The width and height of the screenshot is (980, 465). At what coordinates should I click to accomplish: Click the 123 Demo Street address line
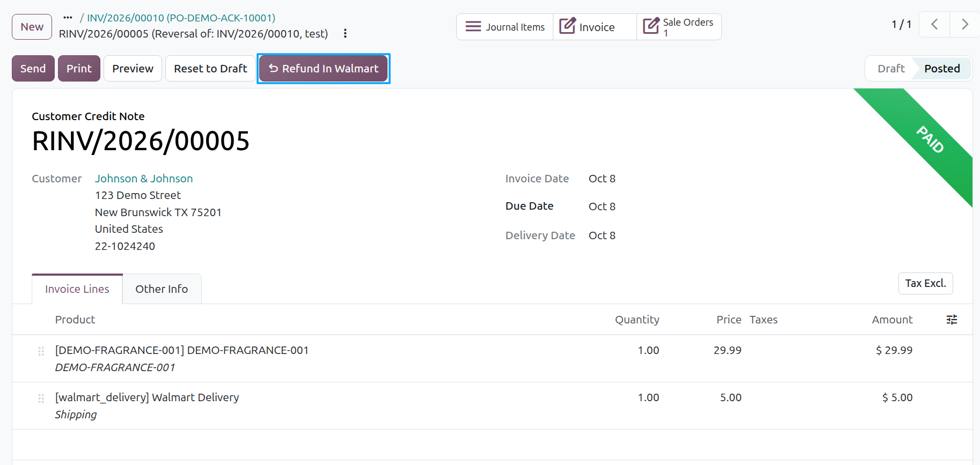pyautogui.click(x=138, y=195)
